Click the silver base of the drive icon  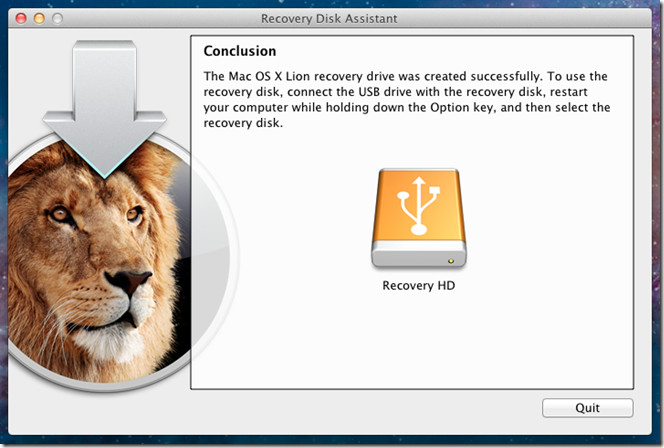419,254
